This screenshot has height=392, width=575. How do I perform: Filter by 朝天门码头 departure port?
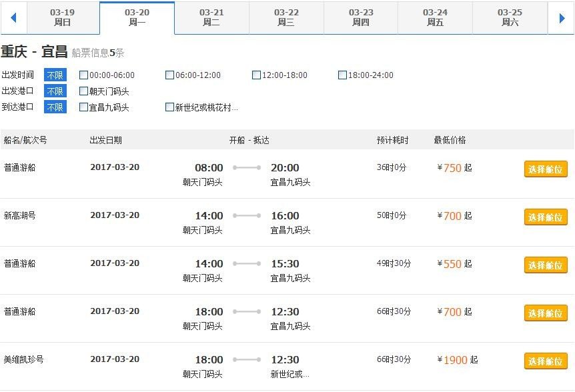click(83, 91)
